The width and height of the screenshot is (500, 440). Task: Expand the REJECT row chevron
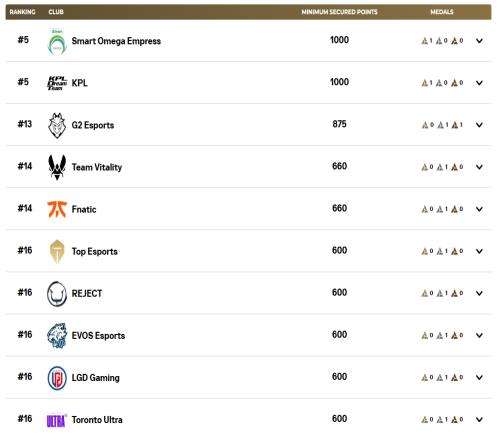pos(479,293)
